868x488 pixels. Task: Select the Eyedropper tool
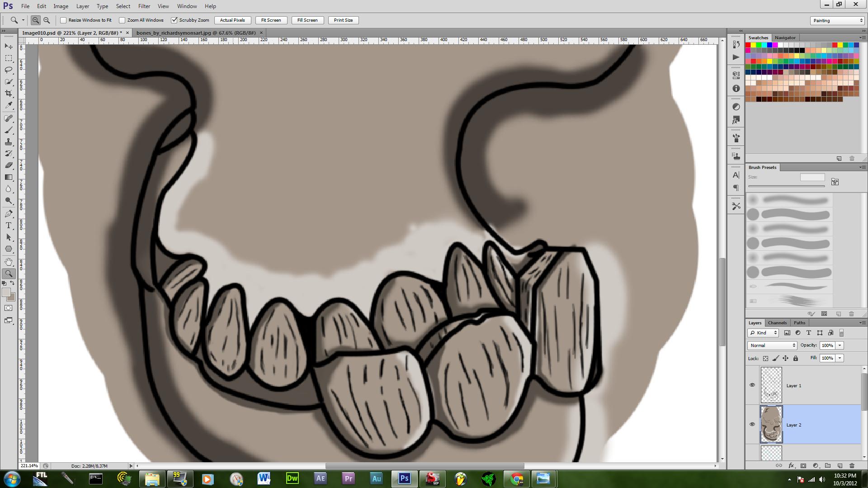pyautogui.click(x=9, y=105)
